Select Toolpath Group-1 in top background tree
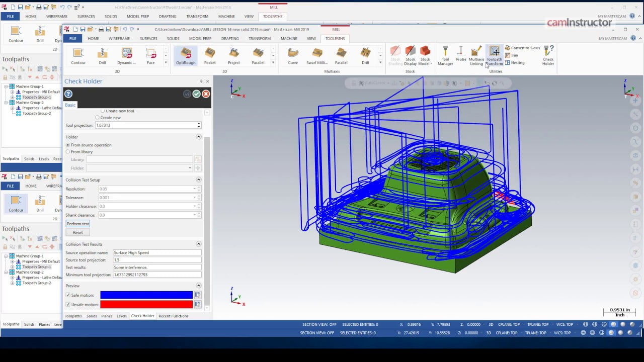The height and width of the screenshot is (362, 644). [x=36, y=97]
